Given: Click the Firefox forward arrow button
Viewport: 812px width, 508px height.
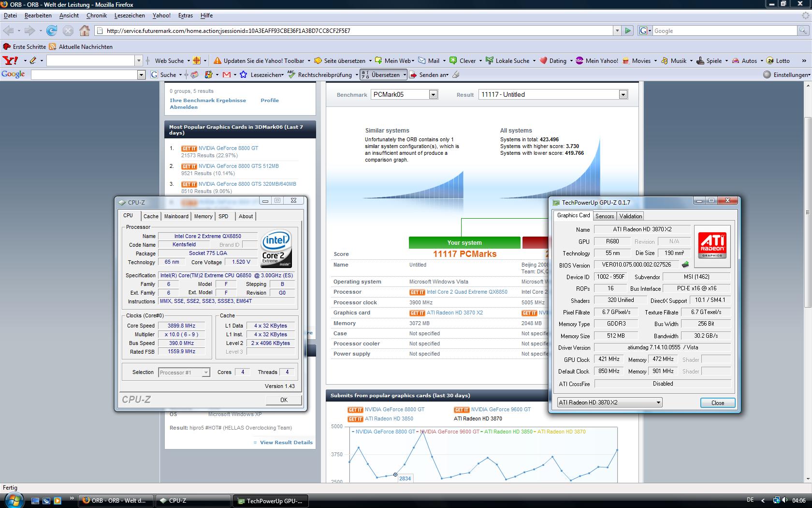Looking at the screenshot, I should 29,30.
